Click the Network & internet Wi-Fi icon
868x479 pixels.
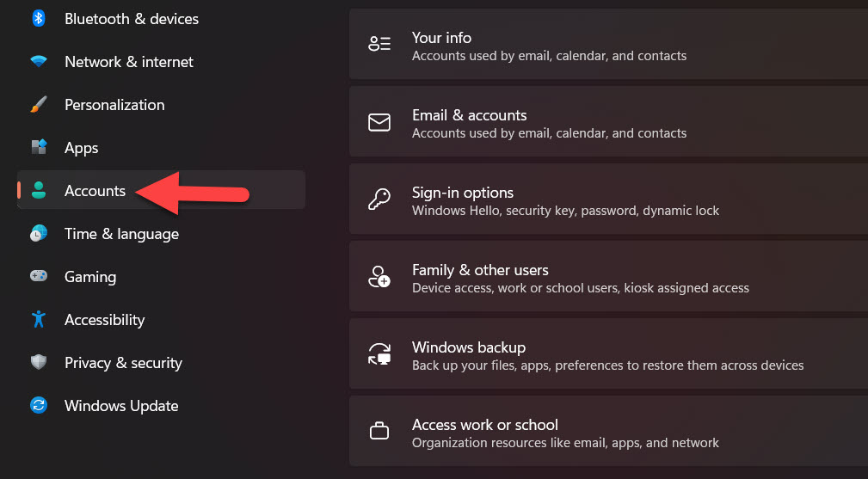(38, 62)
